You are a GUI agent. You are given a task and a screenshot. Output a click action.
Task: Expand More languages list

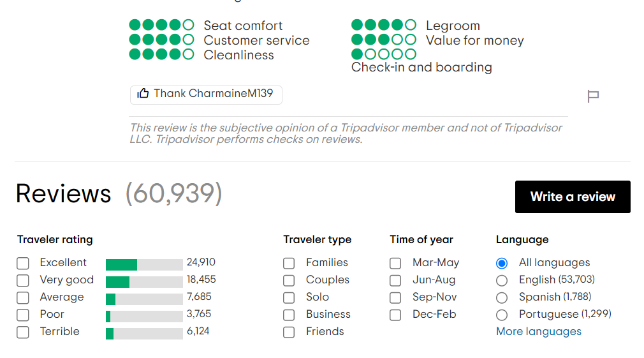tap(538, 331)
